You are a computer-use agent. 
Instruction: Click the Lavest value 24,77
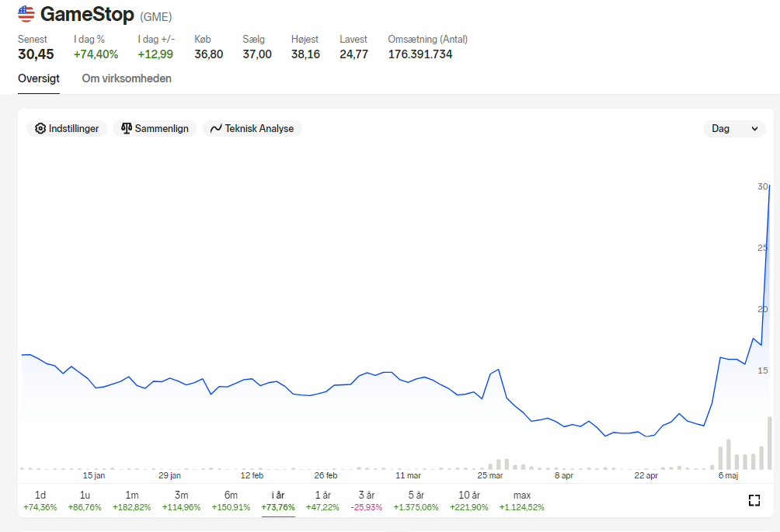pos(353,54)
